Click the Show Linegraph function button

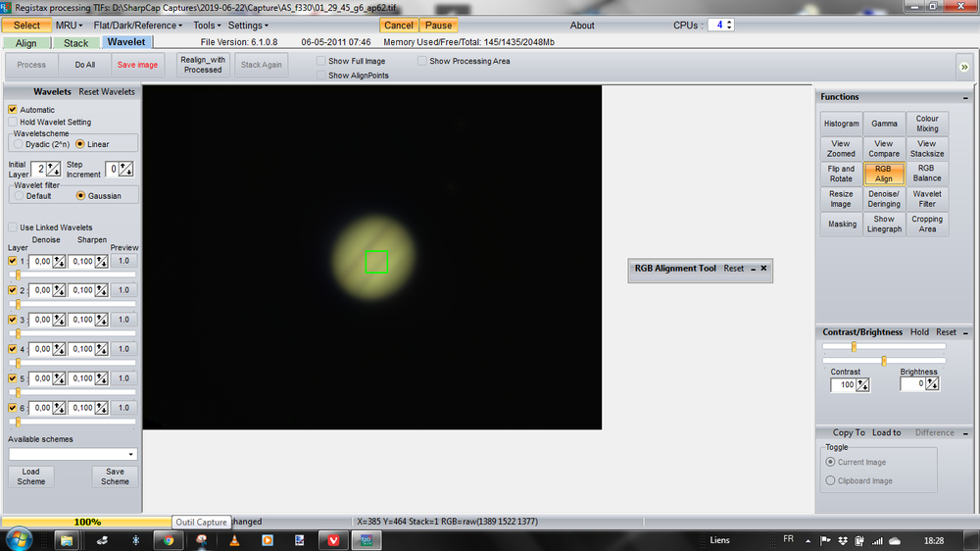(884, 224)
